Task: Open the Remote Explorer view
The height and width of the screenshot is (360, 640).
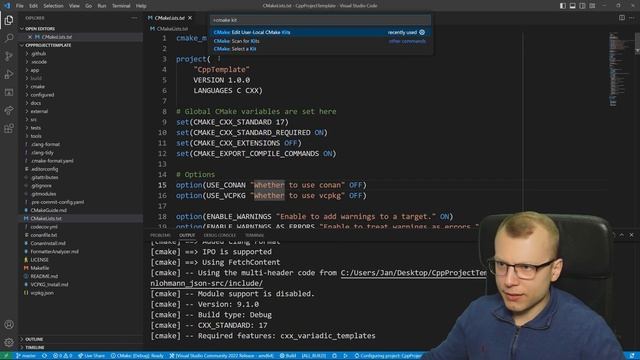Action: (x=9, y=92)
